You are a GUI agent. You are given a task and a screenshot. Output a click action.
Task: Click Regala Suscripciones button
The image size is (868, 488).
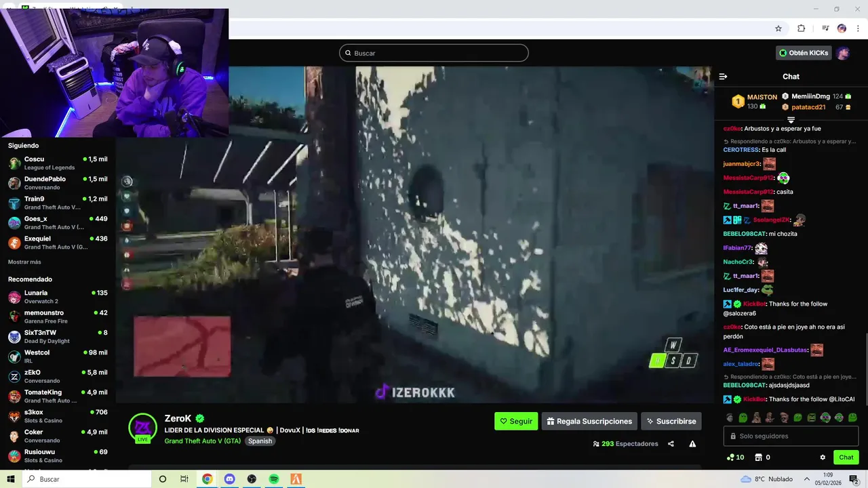click(589, 421)
